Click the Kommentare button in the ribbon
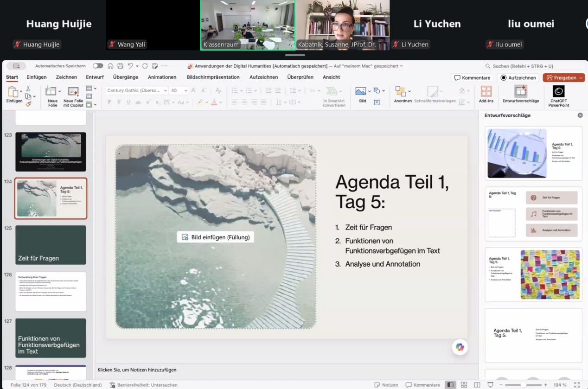This screenshot has height=389, width=588. click(472, 78)
